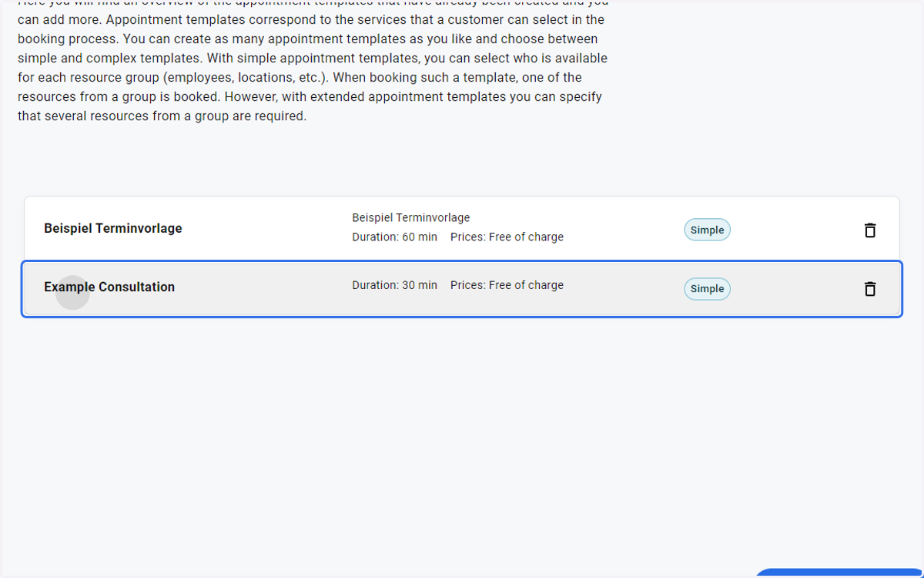
Task: Click Simple badge in Beispiel Terminvorlage row
Action: [707, 230]
